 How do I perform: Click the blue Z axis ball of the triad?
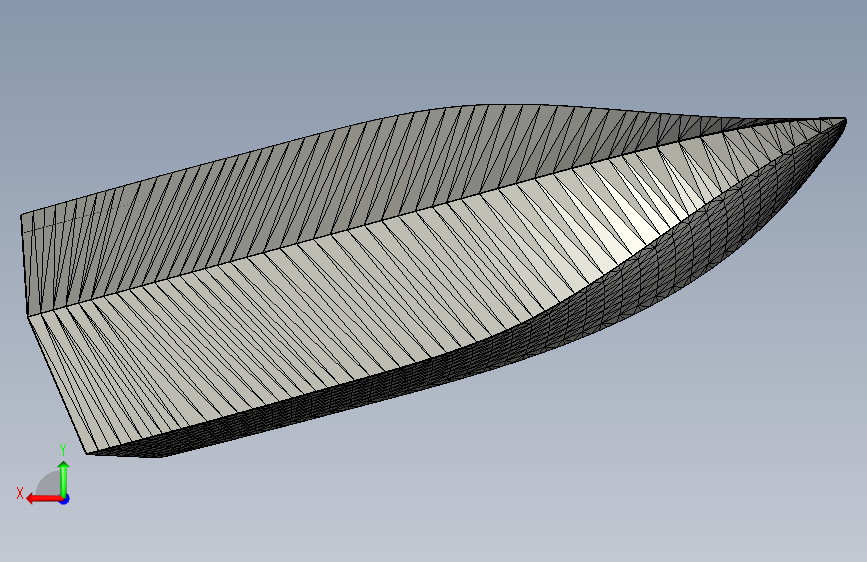(x=65, y=499)
